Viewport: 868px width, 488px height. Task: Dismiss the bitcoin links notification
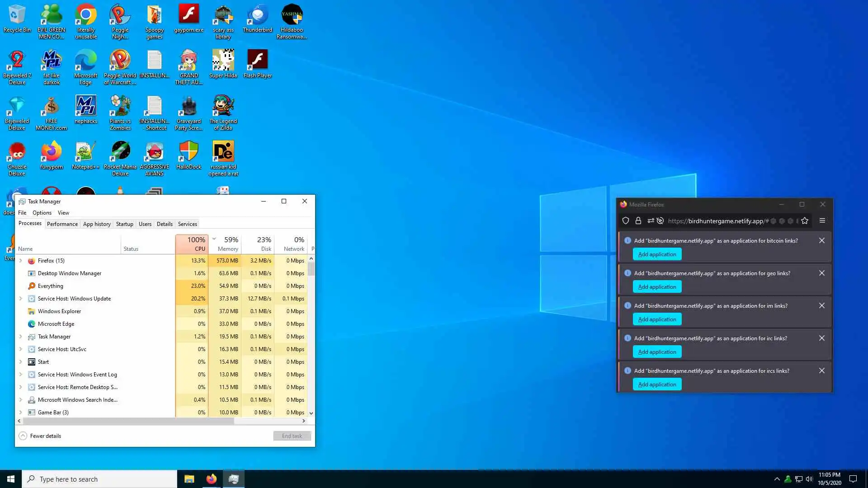click(x=821, y=241)
